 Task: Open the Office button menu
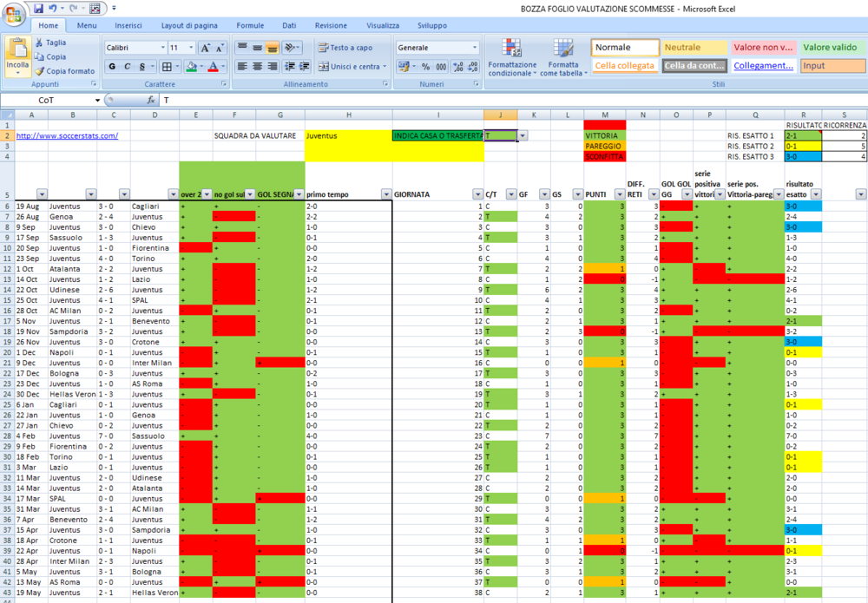[x=14, y=14]
